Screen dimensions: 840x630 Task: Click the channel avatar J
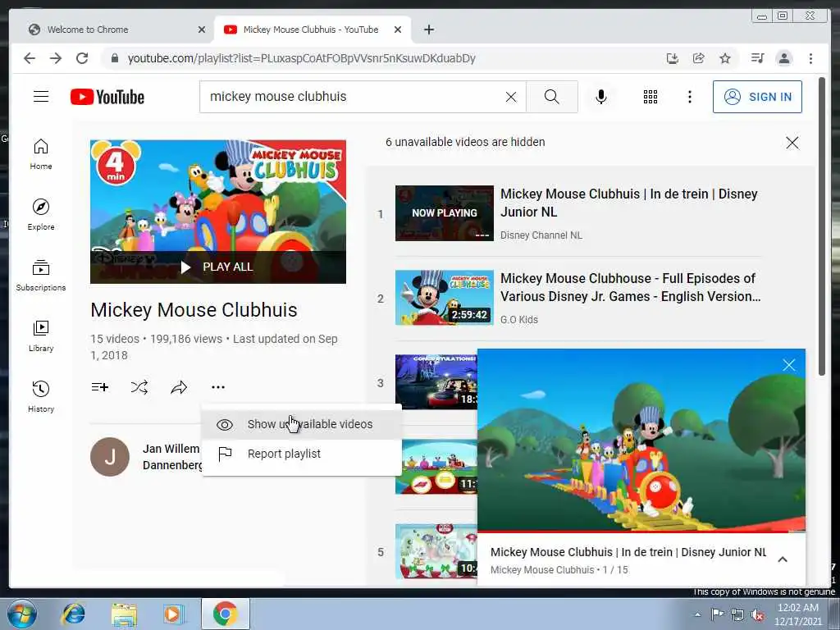(110, 457)
